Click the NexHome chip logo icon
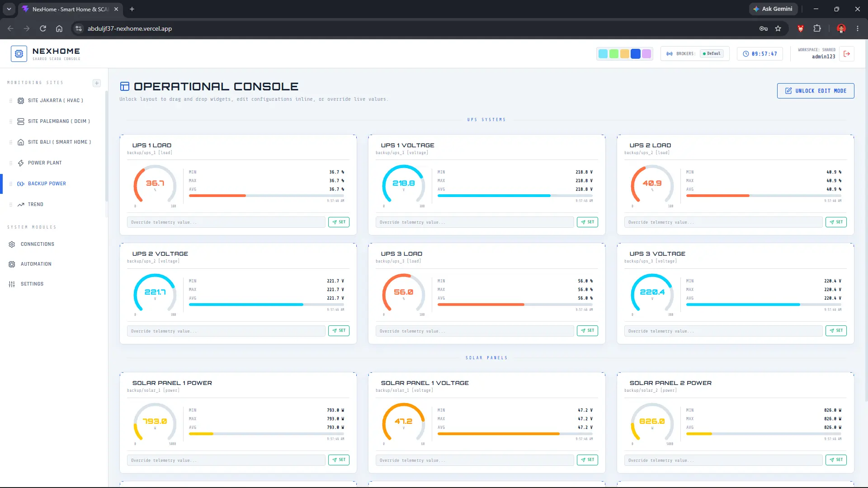The image size is (868, 488). (19, 54)
